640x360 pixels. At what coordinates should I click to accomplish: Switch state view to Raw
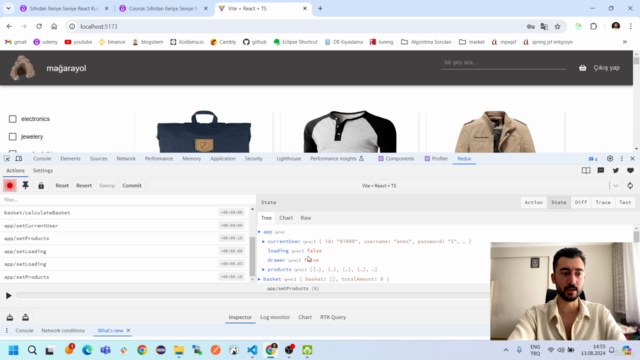(x=306, y=218)
